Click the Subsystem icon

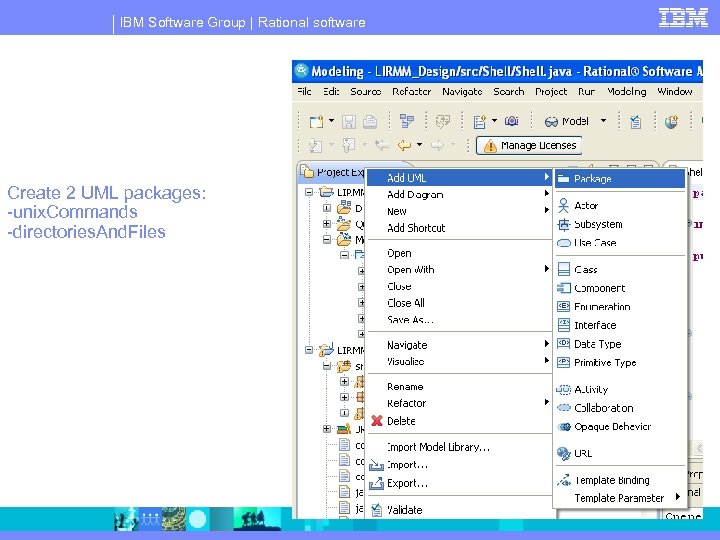[563, 225]
